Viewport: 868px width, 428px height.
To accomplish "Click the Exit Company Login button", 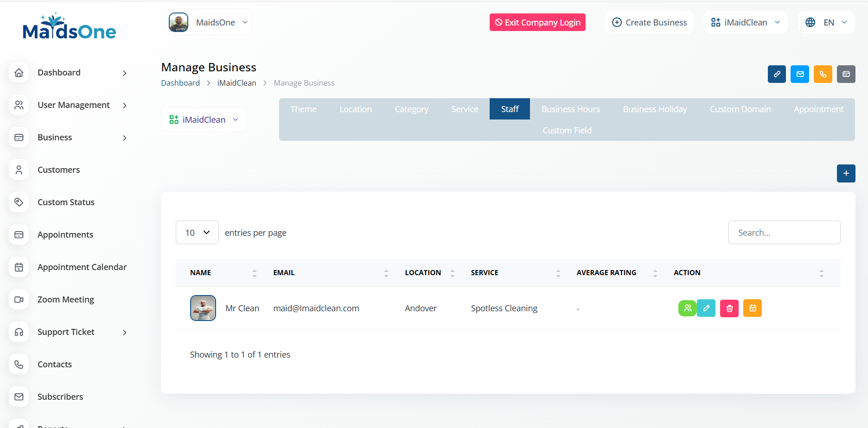I will point(537,22).
